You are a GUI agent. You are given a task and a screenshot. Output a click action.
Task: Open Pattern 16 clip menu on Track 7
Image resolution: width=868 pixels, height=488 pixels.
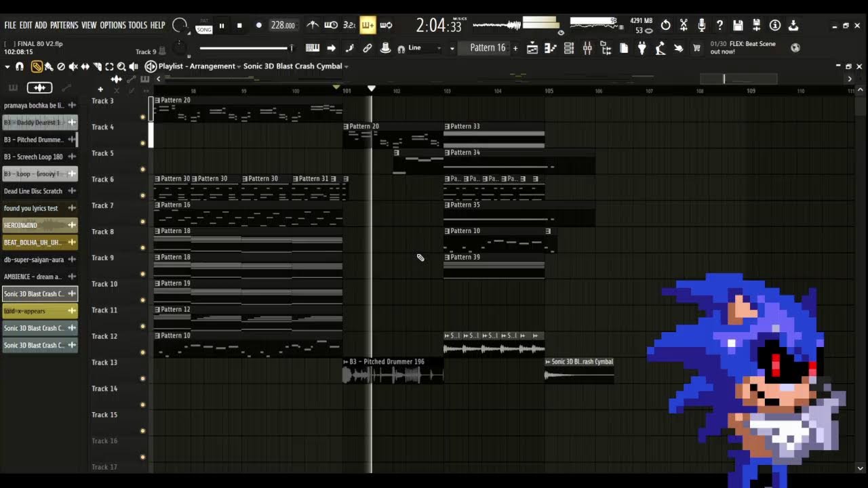click(157, 205)
